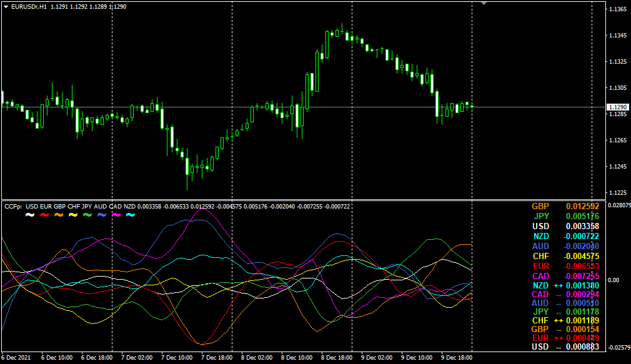The height and width of the screenshot is (364, 631).
Task: Select GBP strength value 0.012592
Action: coord(582,207)
